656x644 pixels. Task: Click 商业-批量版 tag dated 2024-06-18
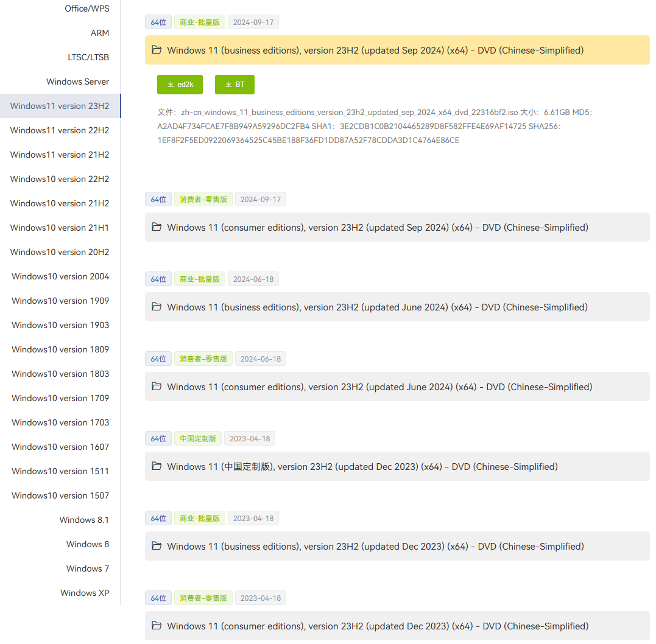click(x=200, y=279)
